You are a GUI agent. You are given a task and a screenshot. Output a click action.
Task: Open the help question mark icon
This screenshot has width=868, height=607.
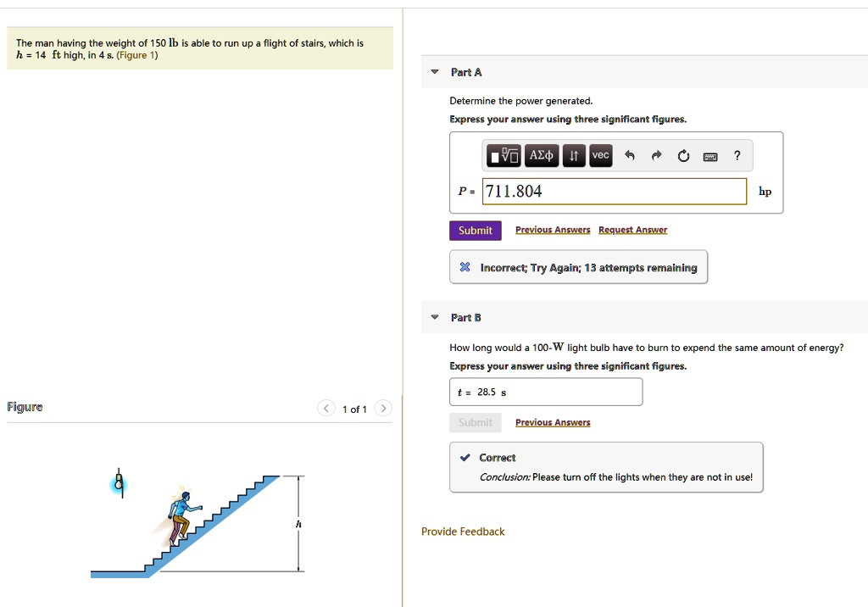[x=737, y=155]
